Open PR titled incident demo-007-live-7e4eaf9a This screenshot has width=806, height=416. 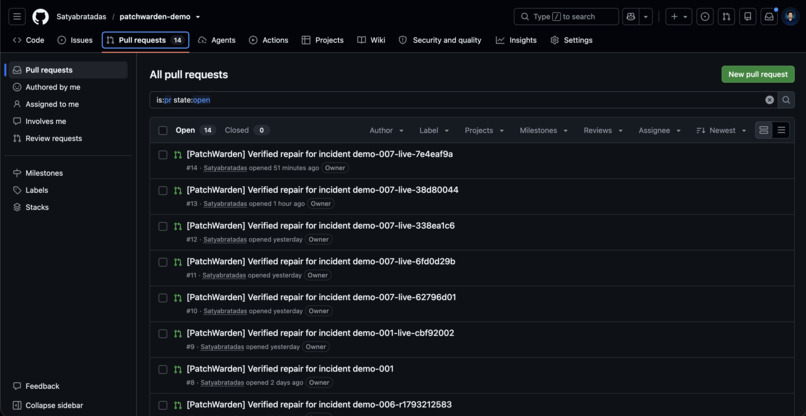click(x=320, y=154)
